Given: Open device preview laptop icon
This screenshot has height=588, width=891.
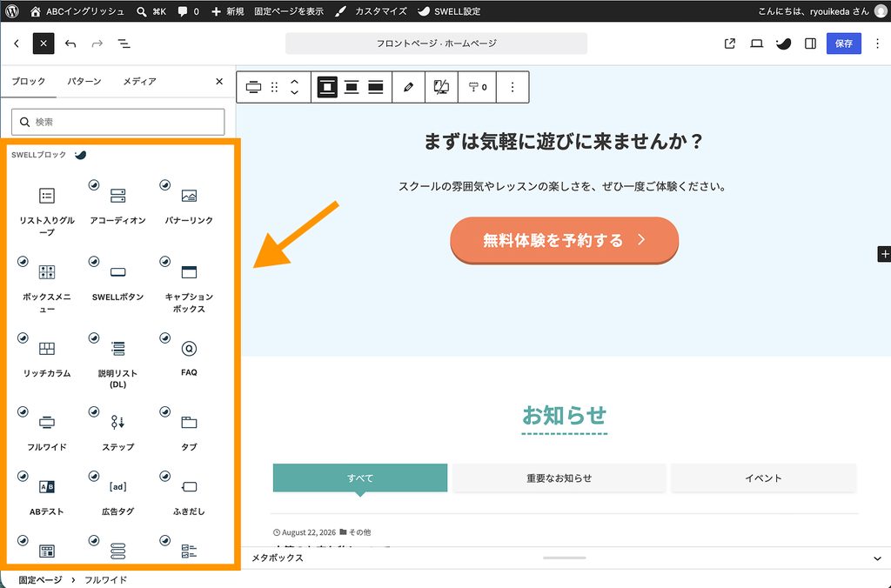Looking at the screenshot, I should pyautogui.click(x=756, y=43).
